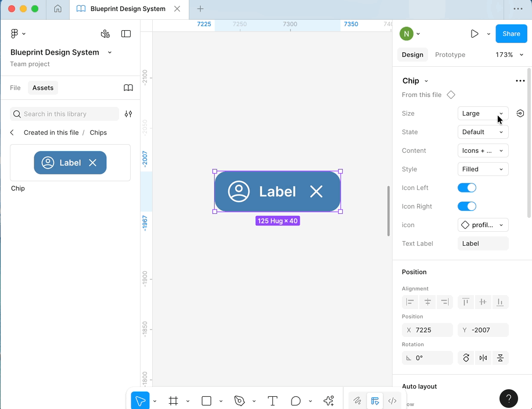The width and height of the screenshot is (532, 409).
Task: Open the libraries book icon
Action: point(128,88)
